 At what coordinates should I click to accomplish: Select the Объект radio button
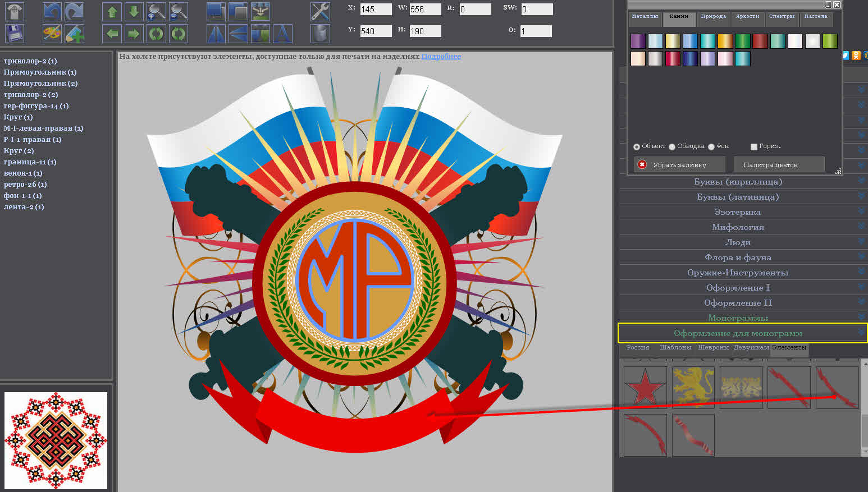click(637, 147)
